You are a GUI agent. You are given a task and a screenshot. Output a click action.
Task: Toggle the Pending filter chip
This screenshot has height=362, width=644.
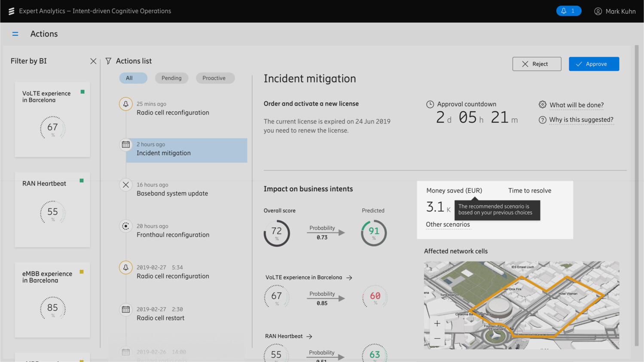point(171,78)
